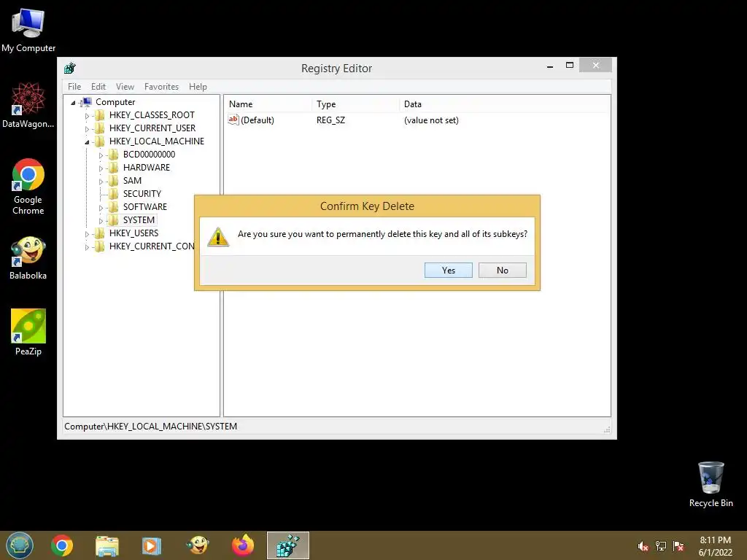Image resolution: width=747 pixels, height=560 pixels.
Task: Select the HKEY_USERS key
Action: coord(134,233)
